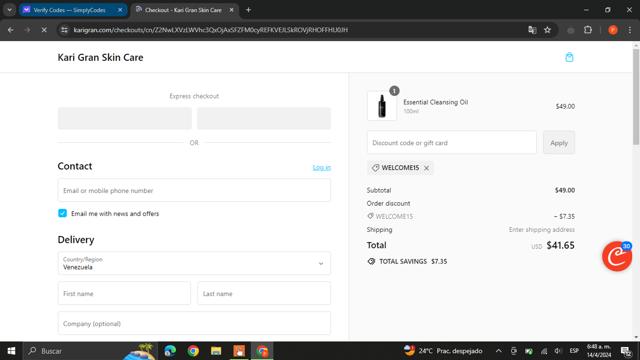Click the Last name field
Screen dimensions: 640x360
click(264, 293)
